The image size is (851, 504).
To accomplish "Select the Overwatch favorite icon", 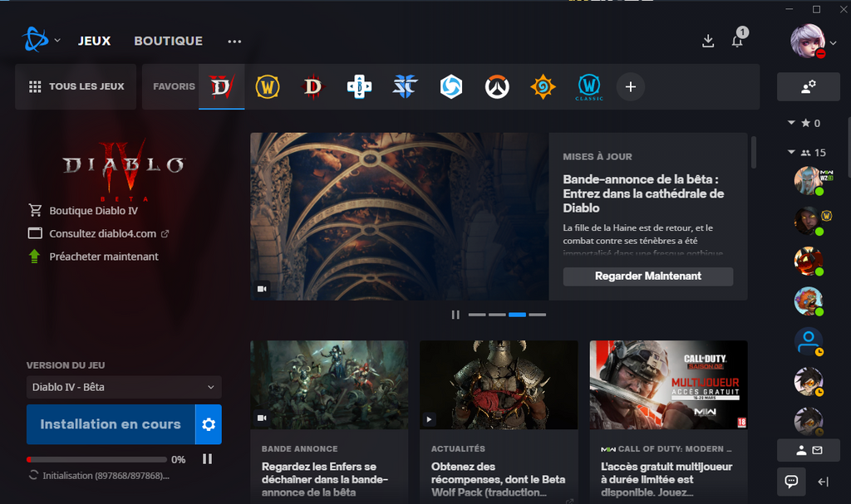I will [497, 86].
